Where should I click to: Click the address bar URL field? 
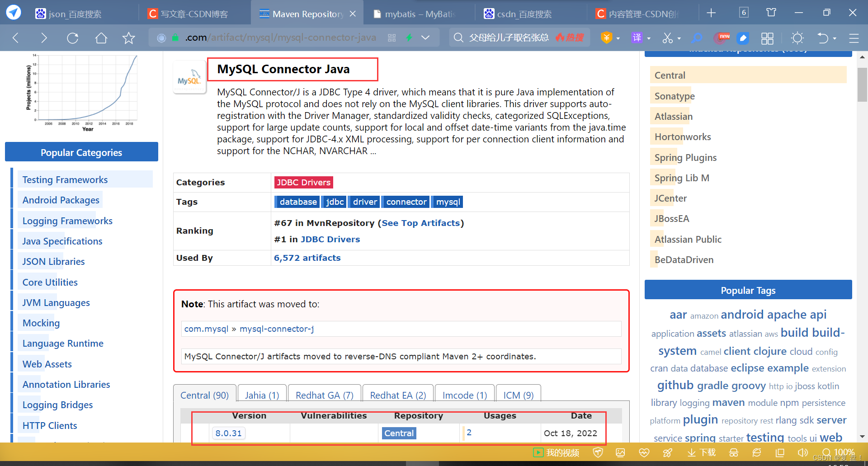280,38
